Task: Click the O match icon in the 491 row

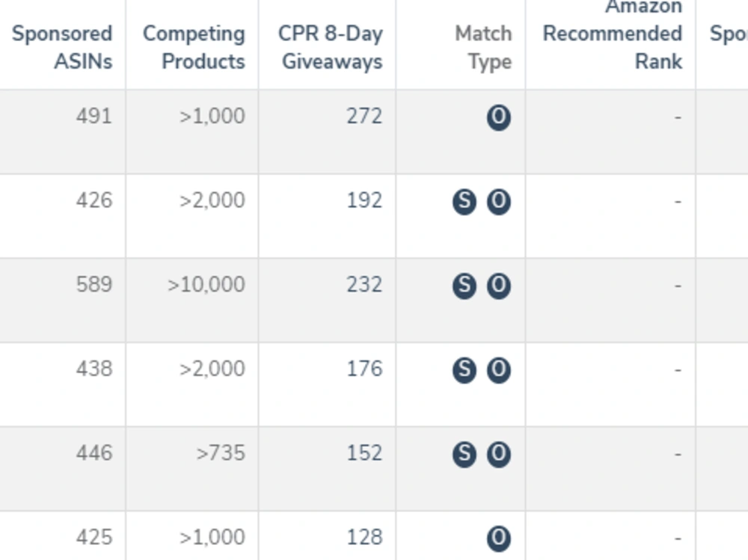Action: pos(498,117)
